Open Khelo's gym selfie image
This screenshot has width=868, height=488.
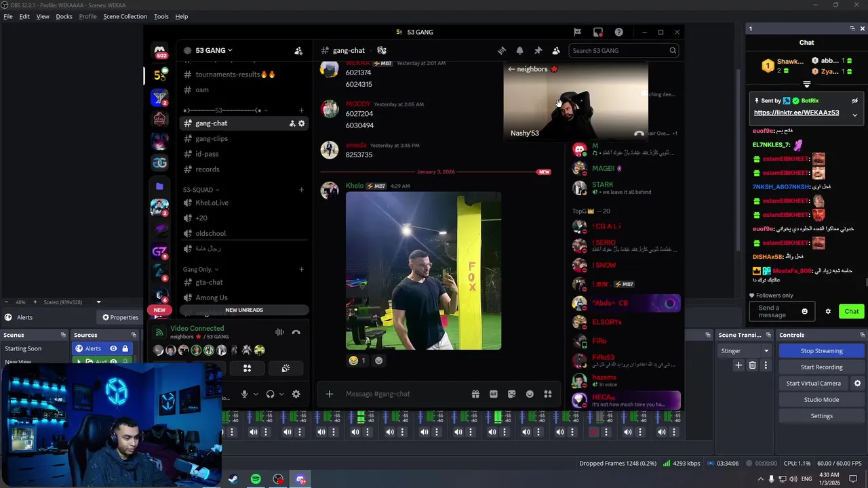click(423, 271)
